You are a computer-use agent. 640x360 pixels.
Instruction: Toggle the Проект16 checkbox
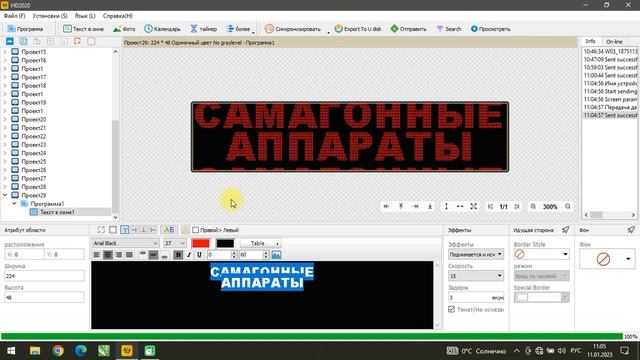(x=15, y=60)
